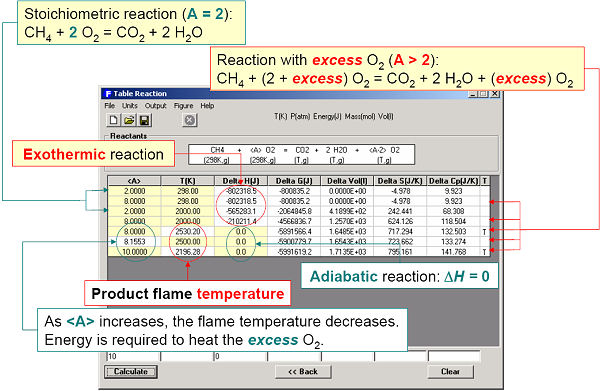The height and width of the screenshot is (391, 600).
Task: Click the Open folder toolbar icon
Action: [x=129, y=120]
